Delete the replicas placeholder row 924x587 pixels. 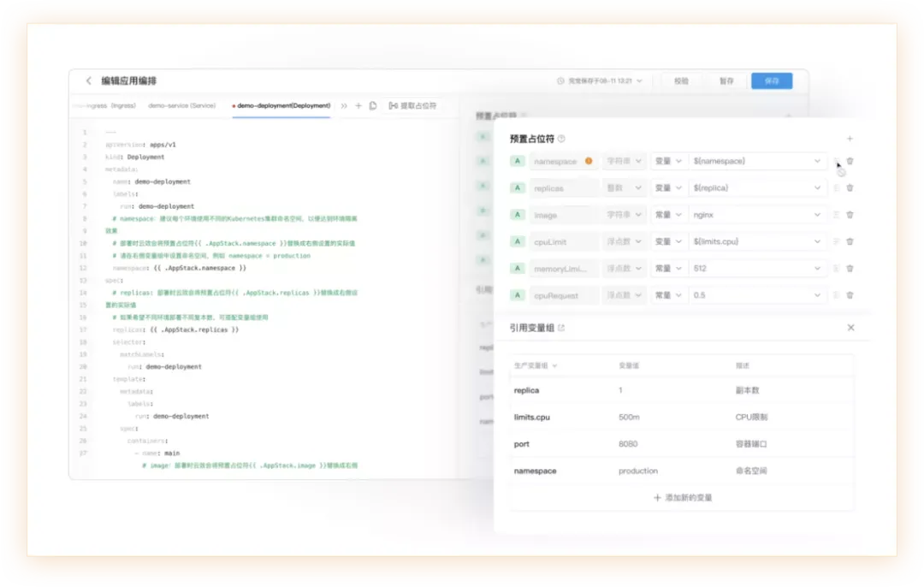coord(850,188)
